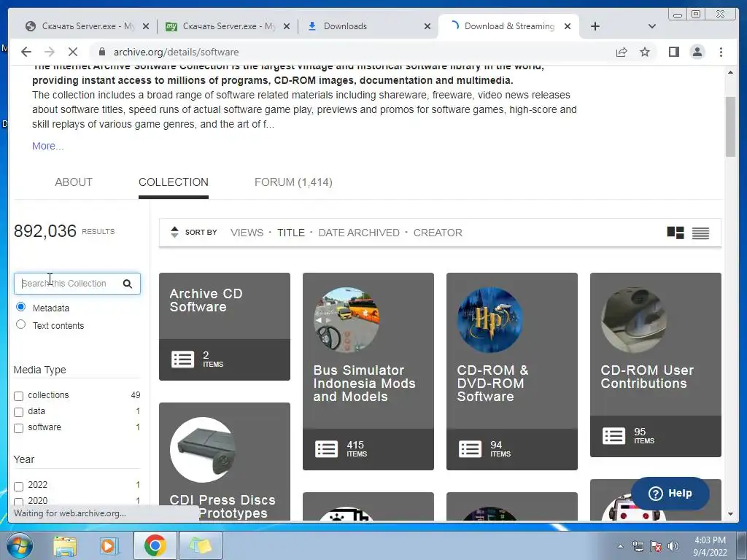
Task: Toggle sort direction arrows
Action: coord(174,233)
